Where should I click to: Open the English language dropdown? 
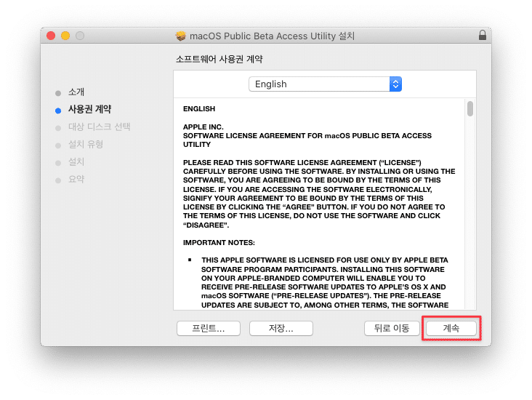click(x=325, y=84)
